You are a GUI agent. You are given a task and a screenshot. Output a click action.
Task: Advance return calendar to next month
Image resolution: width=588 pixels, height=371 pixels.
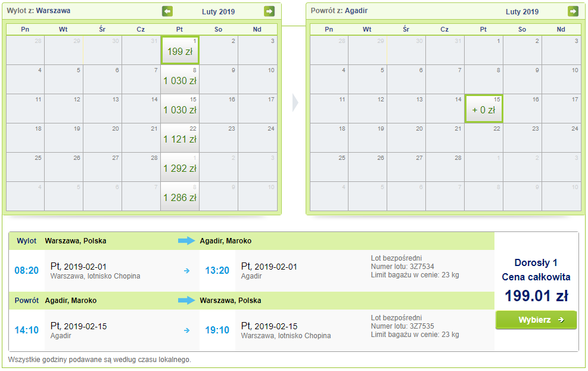point(573,11)
